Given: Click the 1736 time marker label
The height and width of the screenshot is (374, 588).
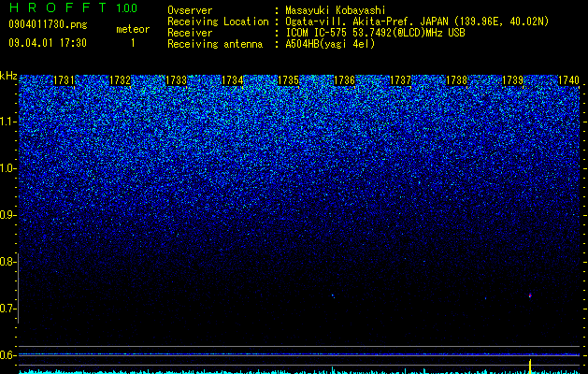Looking at the screenshot, I should point(345,80).
